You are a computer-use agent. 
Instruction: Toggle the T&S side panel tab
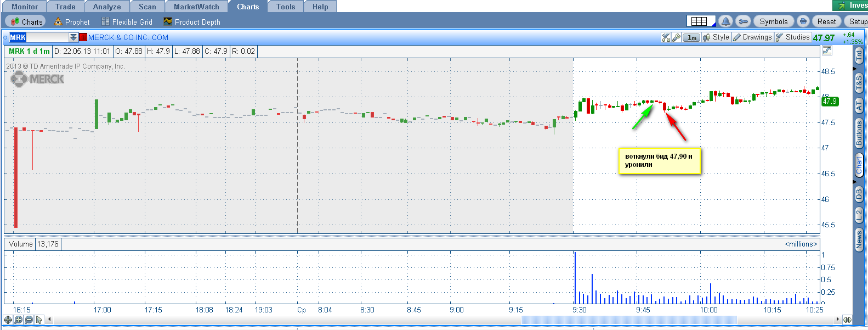pos(859,83)
